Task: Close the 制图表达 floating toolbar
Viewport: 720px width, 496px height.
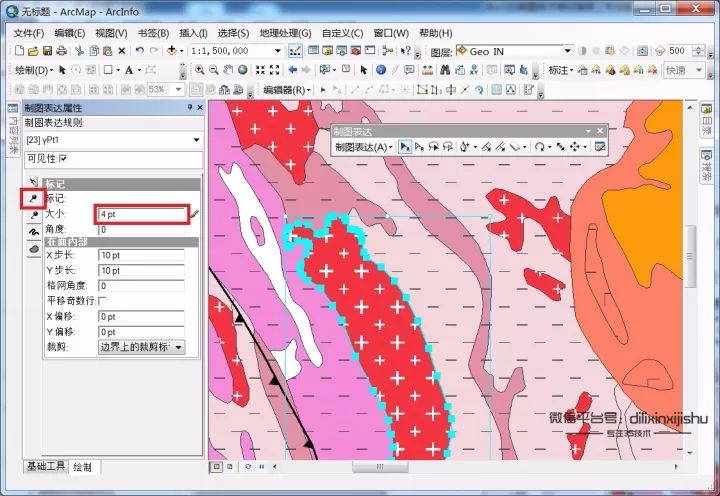Action: 600,131
